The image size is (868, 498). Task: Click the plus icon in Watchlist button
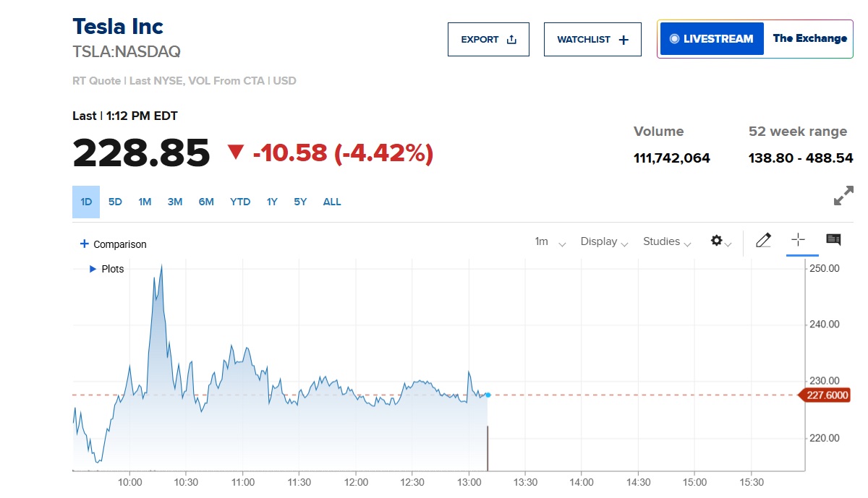624,40
